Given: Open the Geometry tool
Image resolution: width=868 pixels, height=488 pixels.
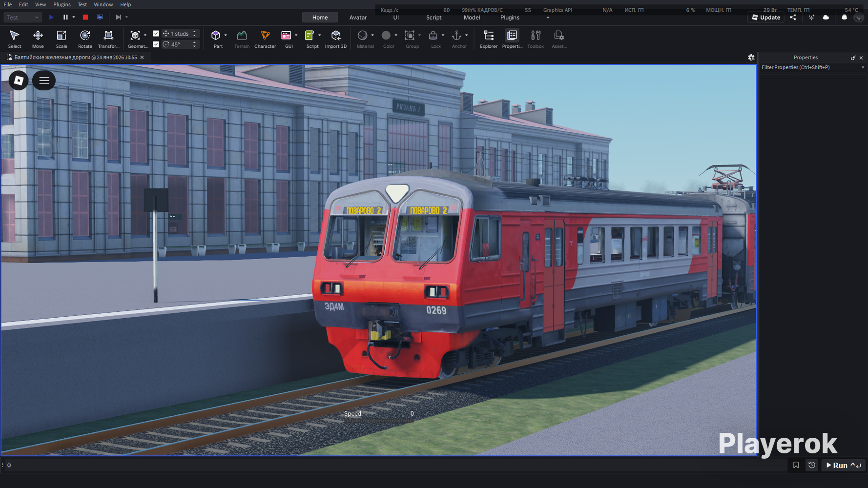Looking at the screenshot, I should tap(135, 39).
